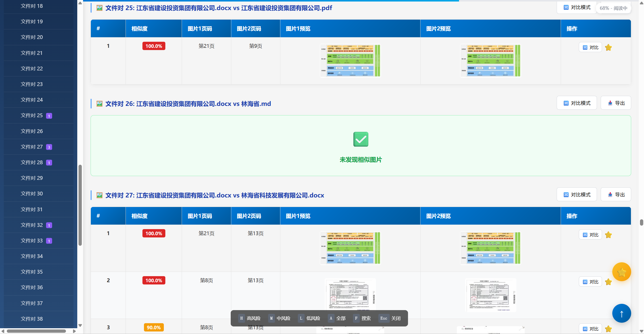This screenshot has width=644, height=334.
Task: Click 对比 button in 文件对 25 row 1
Action: 590,47
